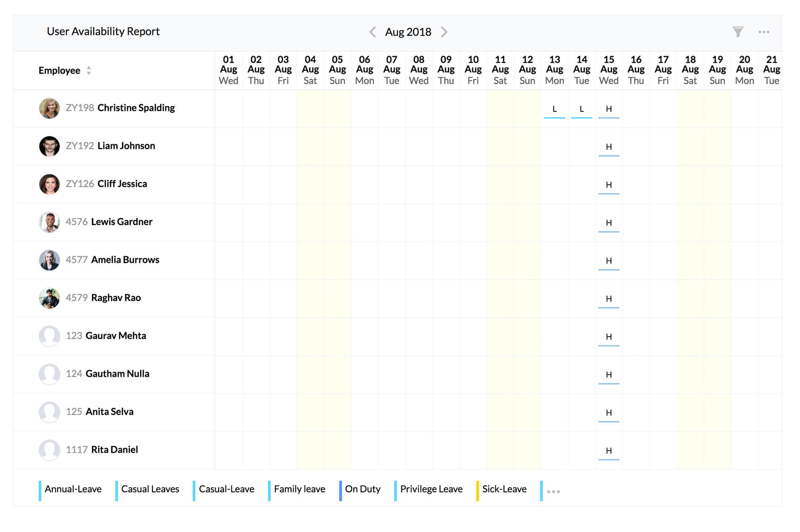This screenshot has width=800, height=532.
Task: Select the Sick-Leave legend item
Action: (x=504, y=489)
